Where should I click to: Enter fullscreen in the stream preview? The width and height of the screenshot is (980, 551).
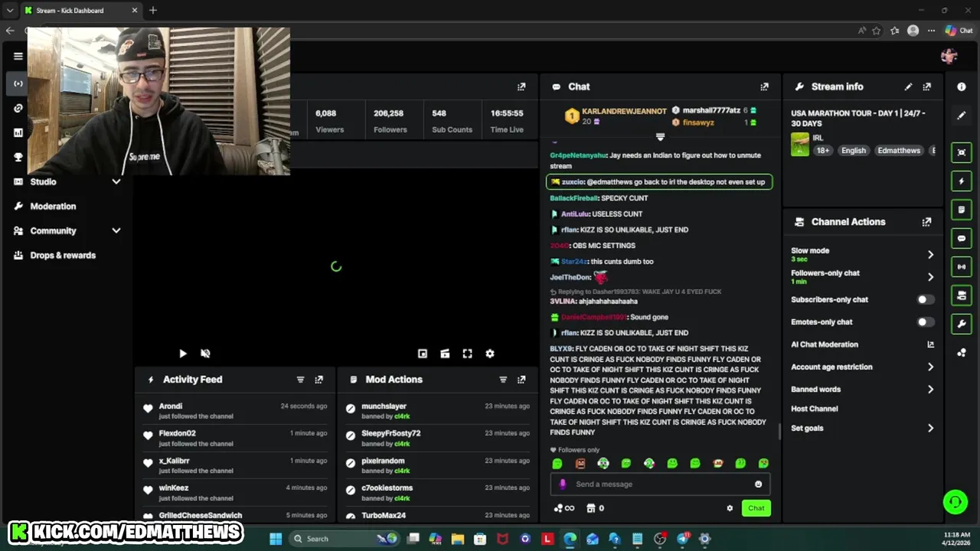pos(468,354)
